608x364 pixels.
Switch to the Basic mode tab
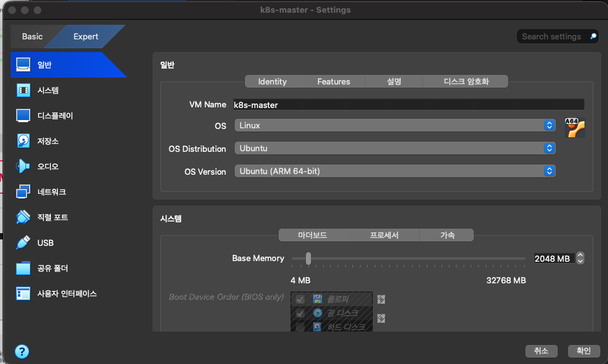(32, 36)
